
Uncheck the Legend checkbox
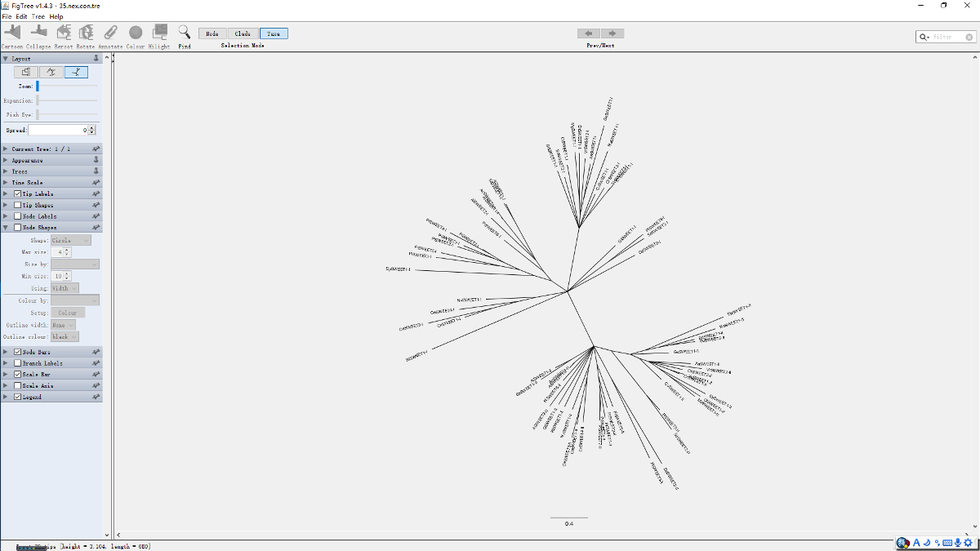tap(18, 397)
